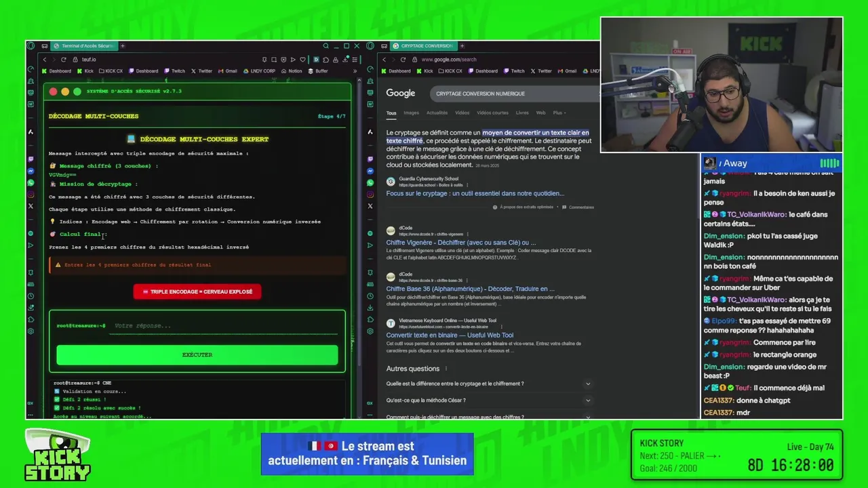Open the extensions cube icon in toolbar
The image size is (868, 488).
tap(325, 60)
